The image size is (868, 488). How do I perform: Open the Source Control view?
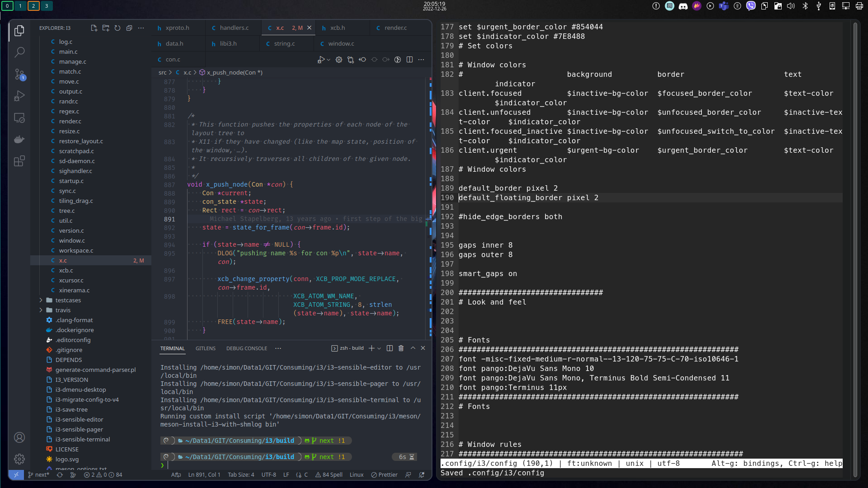(x=19, y=74)
